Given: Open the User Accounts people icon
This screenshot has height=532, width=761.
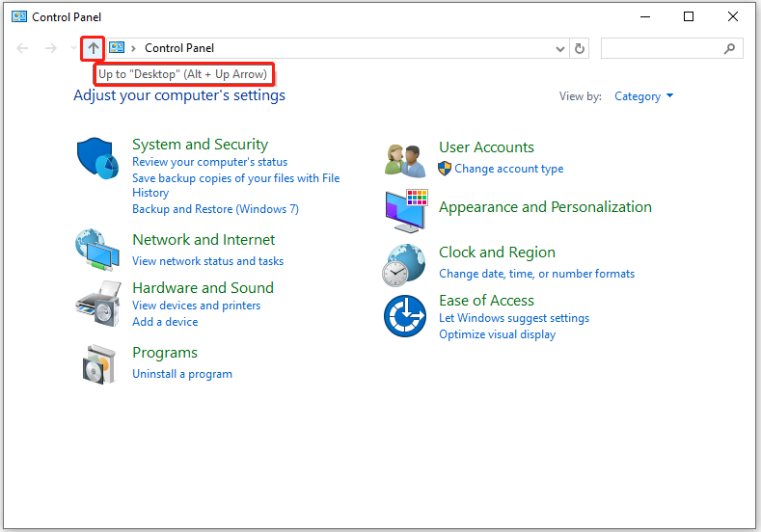Looking at the screenshot, I should pos(405,161).
